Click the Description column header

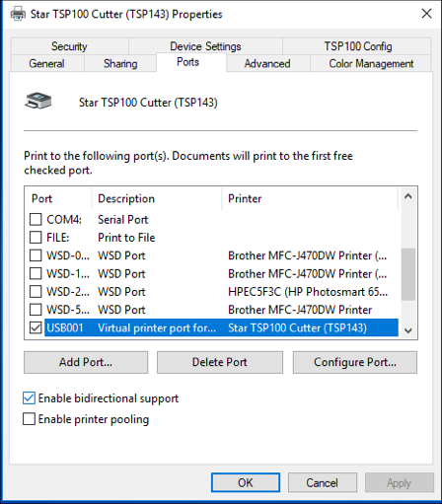[x=157, y=198]
